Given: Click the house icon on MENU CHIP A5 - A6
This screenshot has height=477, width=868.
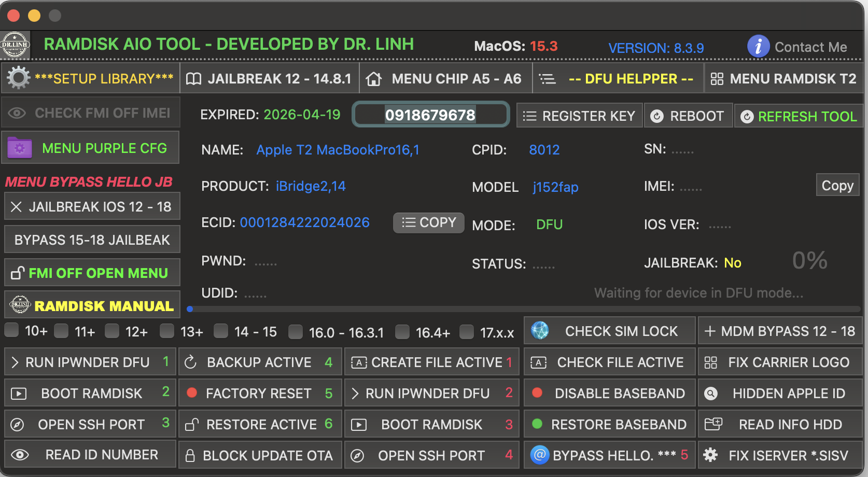Looking at the screenshot, I should 373,79.
